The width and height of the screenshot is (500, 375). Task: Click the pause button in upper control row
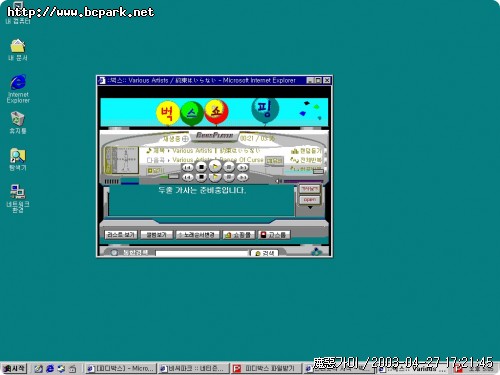click(229, 167)
